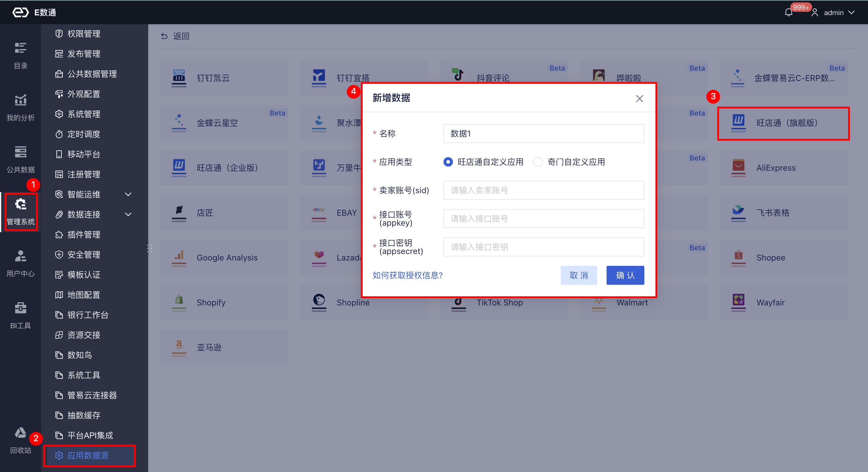The width and height of the screenshot is (868, 472).
Task: Click the notification bell icon
Action: 789,12
